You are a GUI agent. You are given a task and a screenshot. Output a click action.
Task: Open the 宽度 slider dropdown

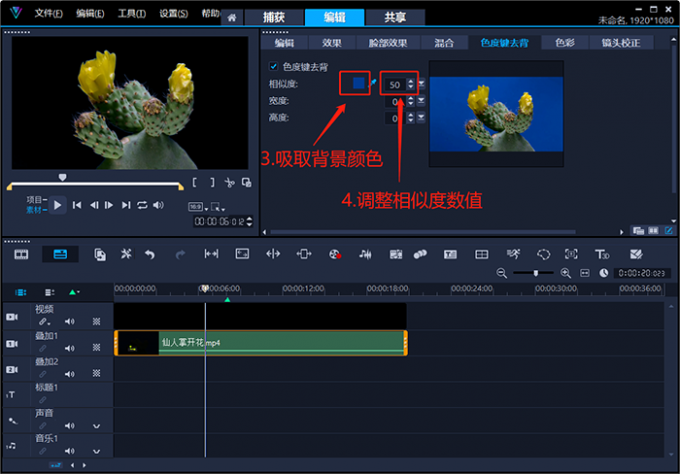pyautogui.click(x=421, y=101)
